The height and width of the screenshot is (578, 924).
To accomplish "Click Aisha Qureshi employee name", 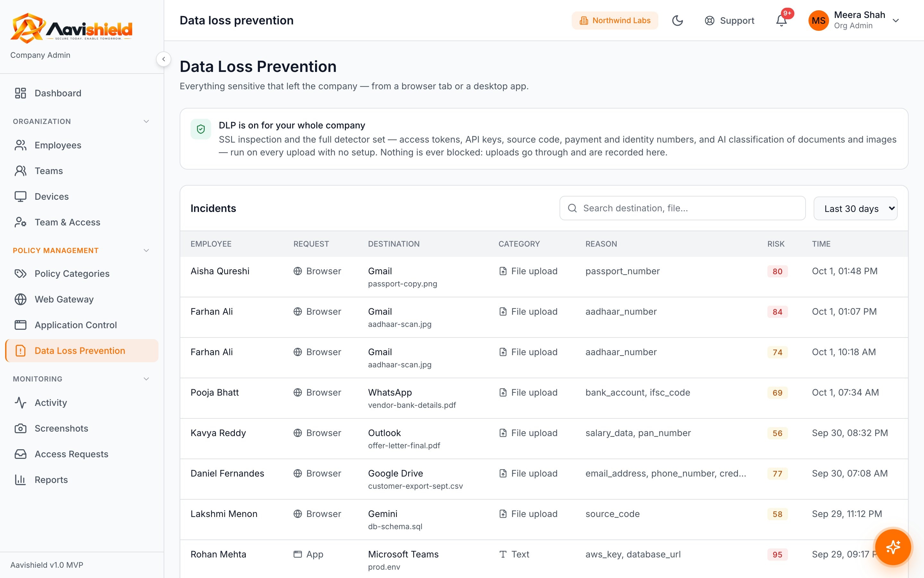I will coord(220,271).
